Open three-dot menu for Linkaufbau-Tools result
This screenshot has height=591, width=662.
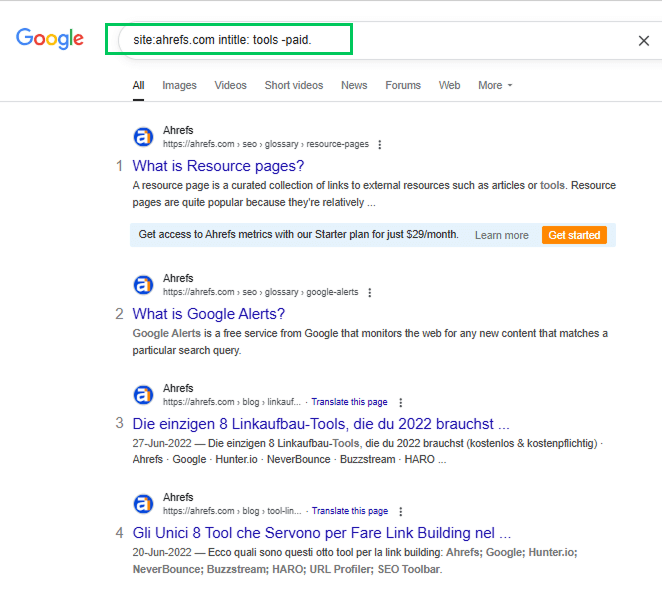point(400,402)
